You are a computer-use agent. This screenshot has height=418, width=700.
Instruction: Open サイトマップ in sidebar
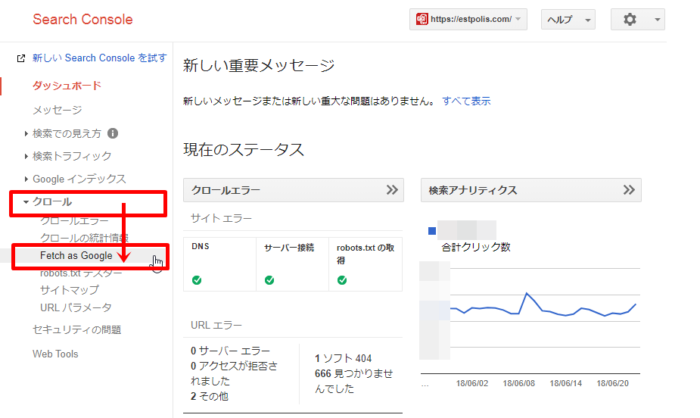(x=70, y=290)
